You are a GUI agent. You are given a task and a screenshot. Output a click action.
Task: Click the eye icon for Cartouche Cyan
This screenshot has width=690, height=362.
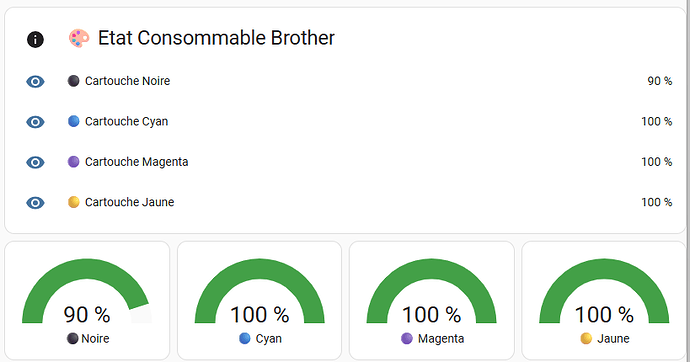click(35, 122)
